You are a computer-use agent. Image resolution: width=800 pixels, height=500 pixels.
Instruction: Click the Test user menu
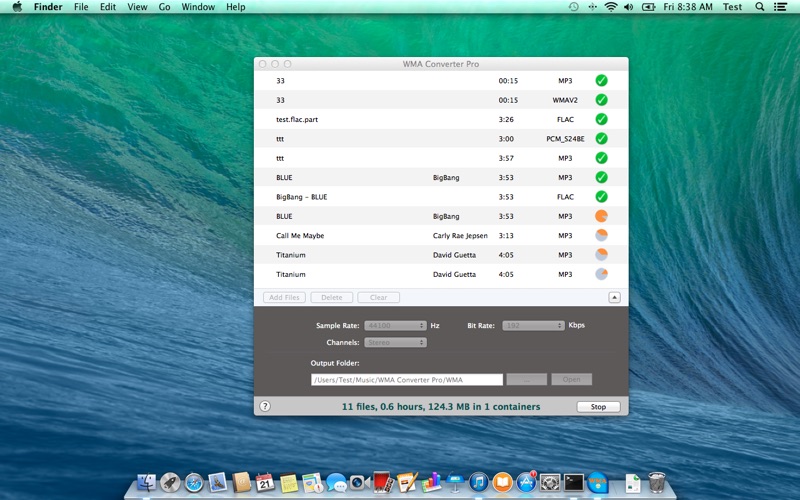coord(732,7)
